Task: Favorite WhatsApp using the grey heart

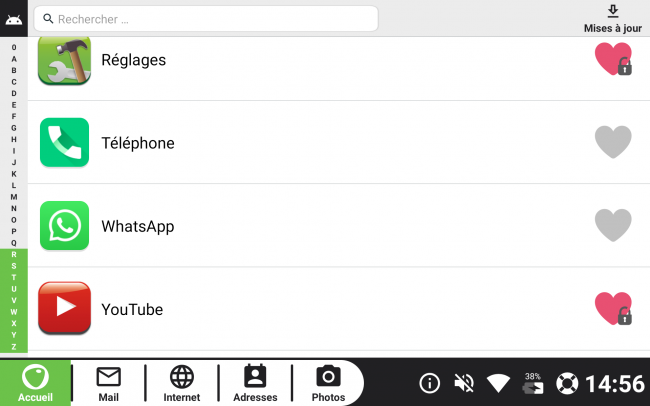Action: [613, 225]
